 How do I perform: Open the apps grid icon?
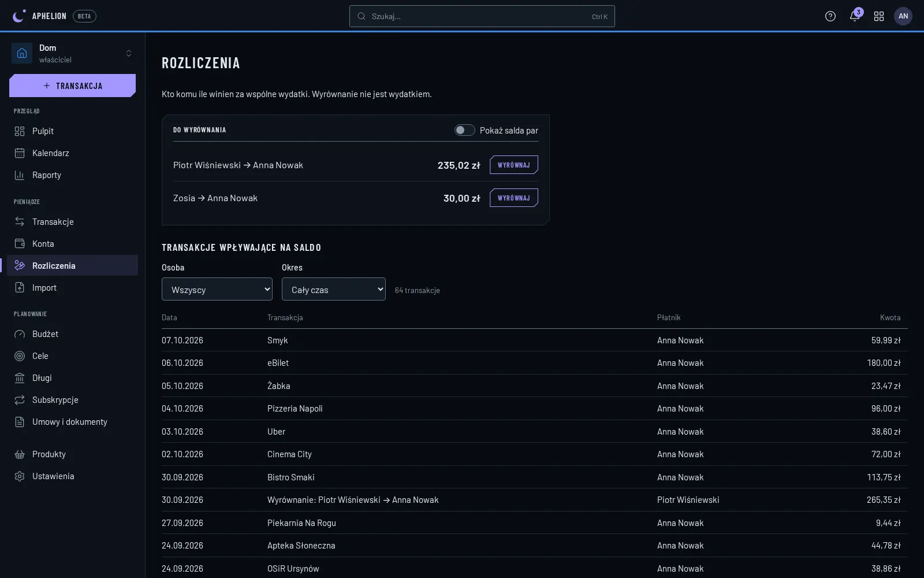coord(879,16)
